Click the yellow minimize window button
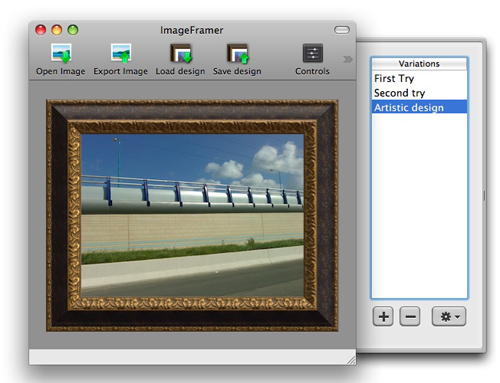Viewport: 500px width, 383px height. 57,30
